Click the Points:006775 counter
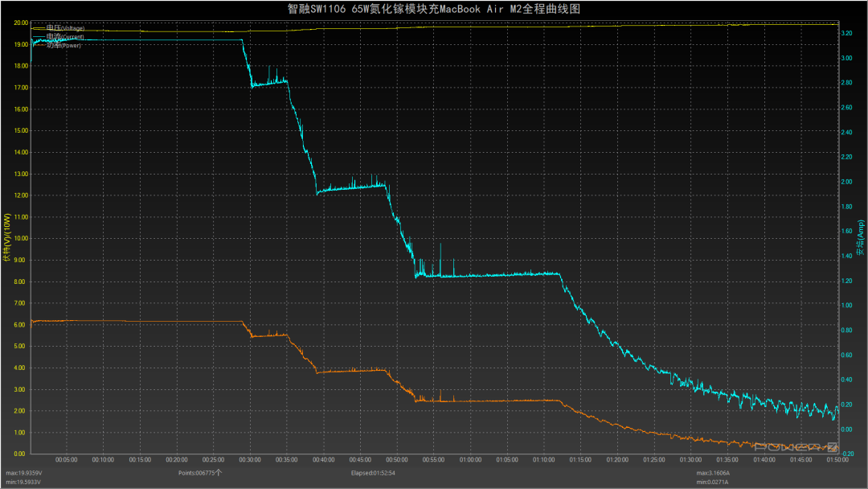 [x=197, y=473]
